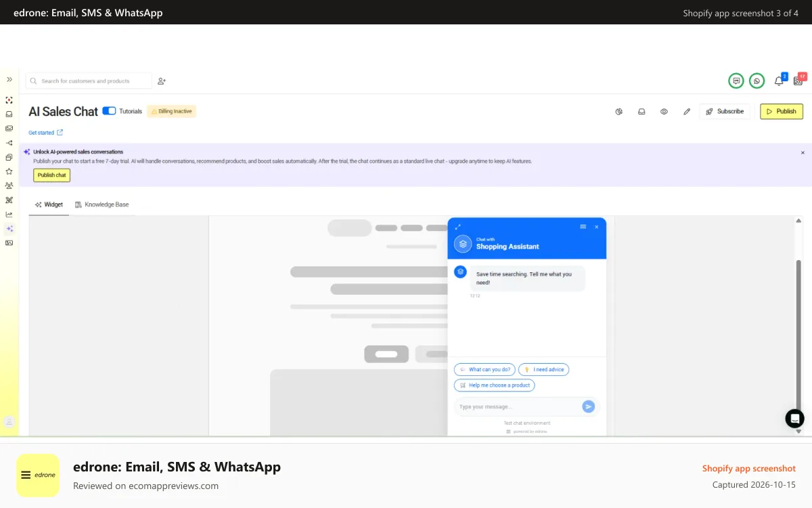Open the notifications bell with 2 badge

coord(779,81)
